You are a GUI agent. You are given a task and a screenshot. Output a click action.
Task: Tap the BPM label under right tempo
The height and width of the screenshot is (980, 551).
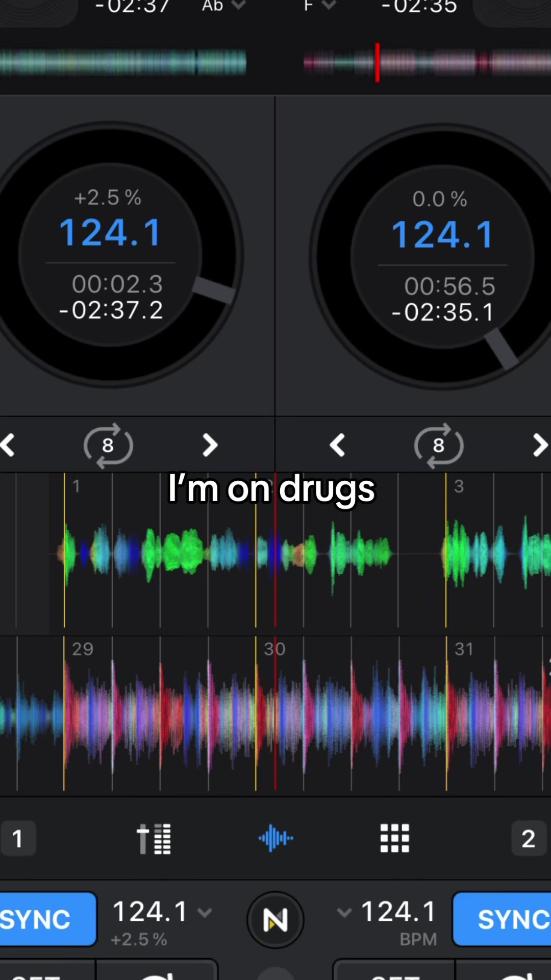pos(418,940)
